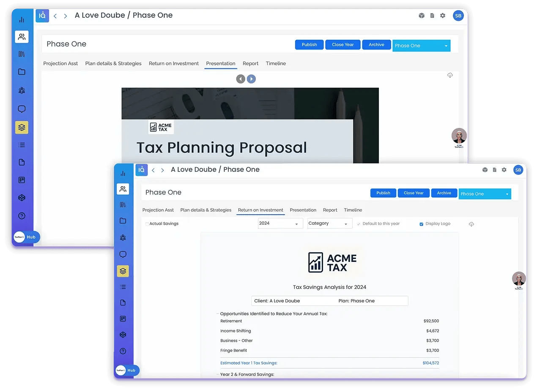
Task: Open the help question-mark icon in the back window sidebar
Action: [x=22, y=216]
